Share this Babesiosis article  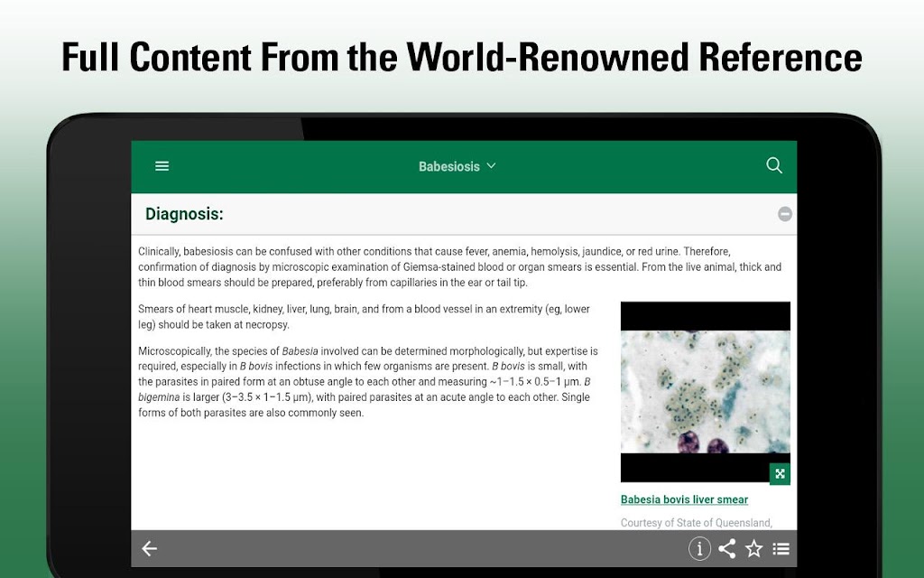pos(726,548)
